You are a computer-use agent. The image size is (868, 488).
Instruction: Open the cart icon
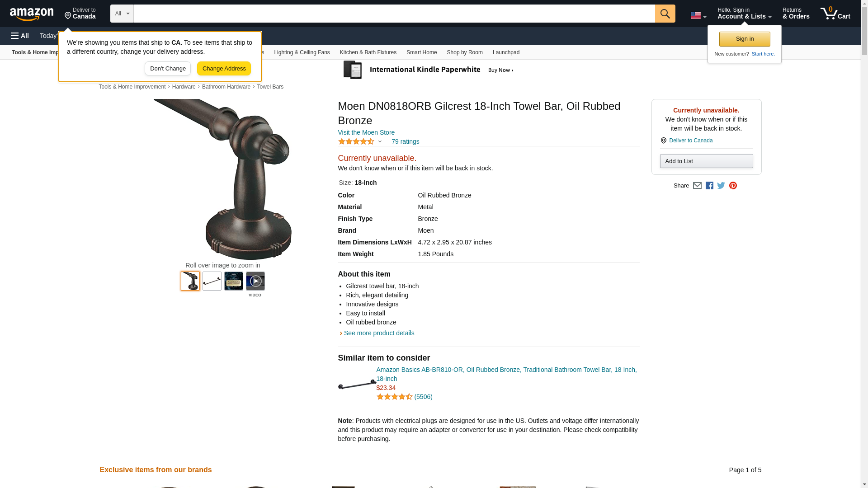[x=835, y=14]
